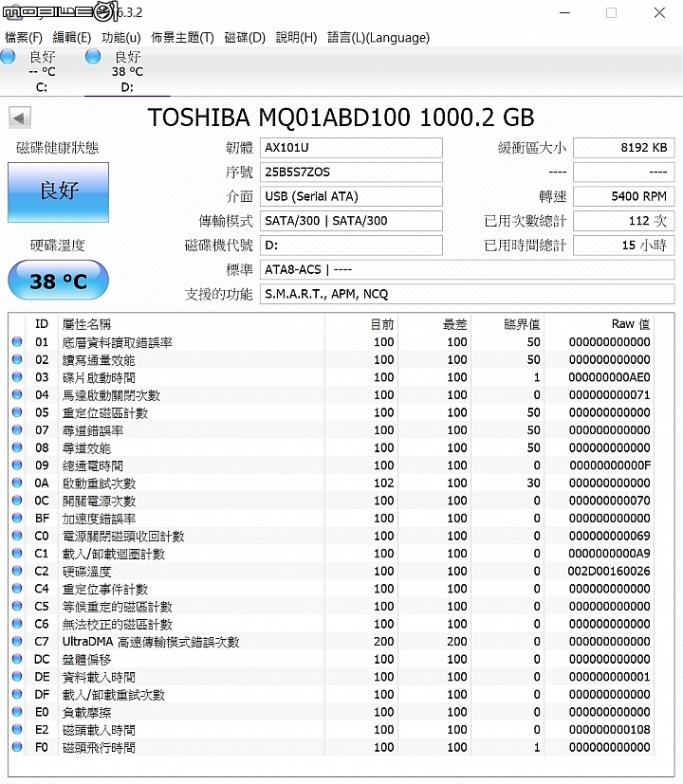Viewport: 683px width, 784px height.
Task: Open the 檔案(F) menu
Action: pyautogui.click(x=24, y=38)
